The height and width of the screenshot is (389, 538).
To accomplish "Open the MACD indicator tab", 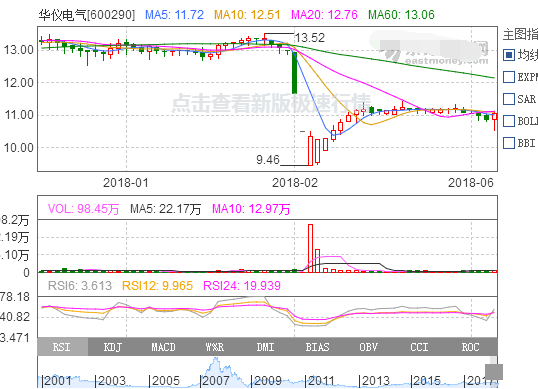I will (x=164, y=347).
